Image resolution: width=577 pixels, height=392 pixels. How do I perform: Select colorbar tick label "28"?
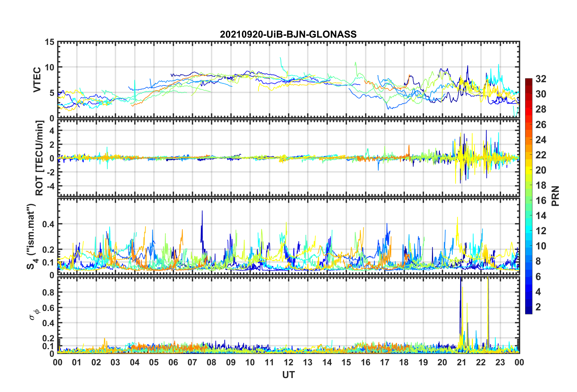click(541, 109)
